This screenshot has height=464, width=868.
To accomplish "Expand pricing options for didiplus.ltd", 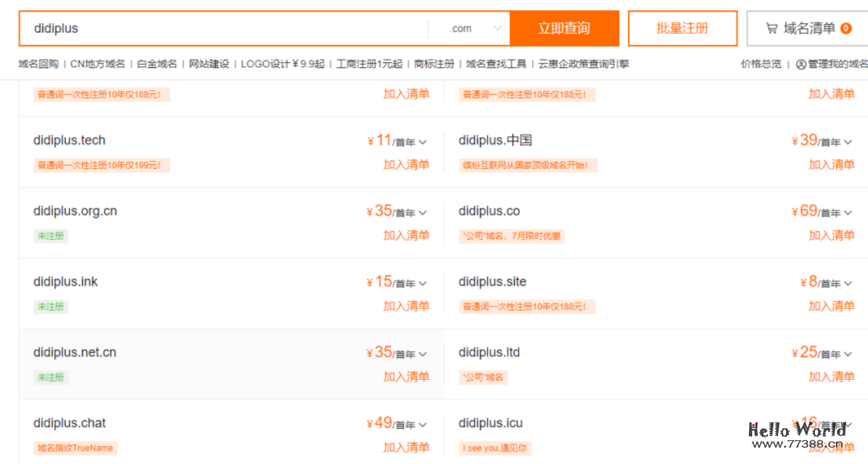I will click(849, 353).
